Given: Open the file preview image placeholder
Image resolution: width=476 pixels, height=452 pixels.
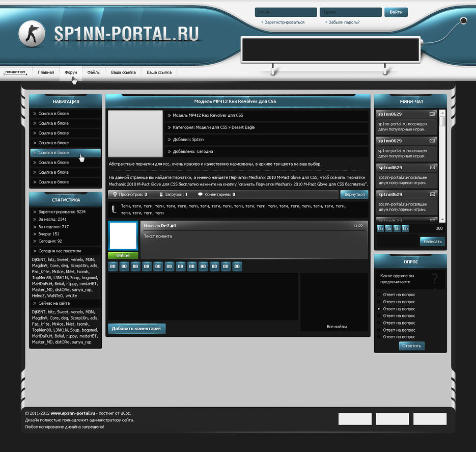Looking at the screenshot, I should pos(135,134).
